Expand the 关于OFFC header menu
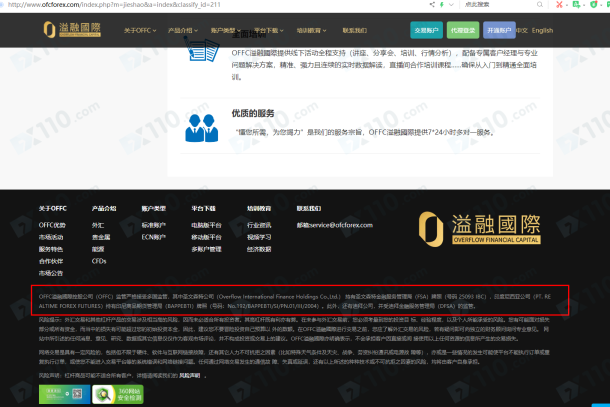Viewport: 610px width, 407px height. point(140,30)
